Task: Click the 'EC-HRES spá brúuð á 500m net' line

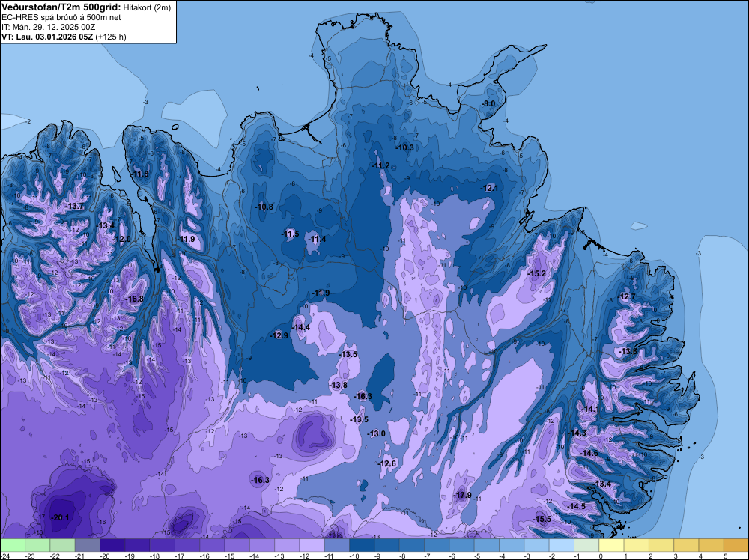Action: click(61, 18)
